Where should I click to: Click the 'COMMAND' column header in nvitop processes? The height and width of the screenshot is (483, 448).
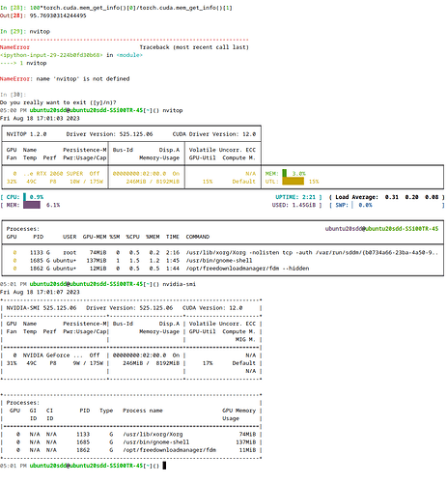pyautogui.click(x=198, y=237)
